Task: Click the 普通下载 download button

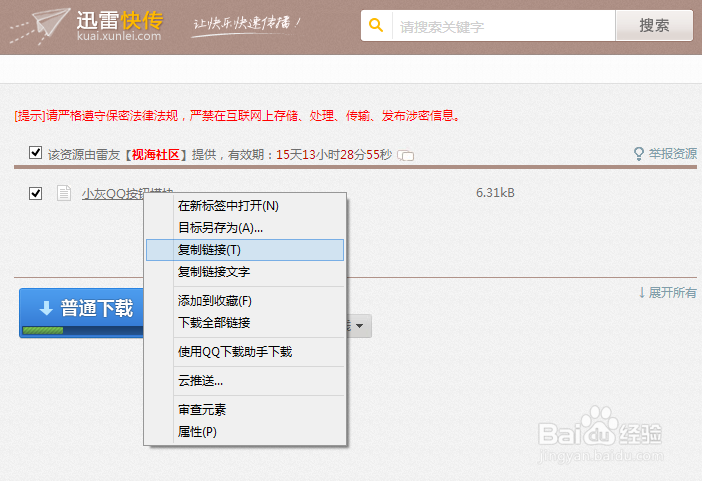Action: [81, 313]
